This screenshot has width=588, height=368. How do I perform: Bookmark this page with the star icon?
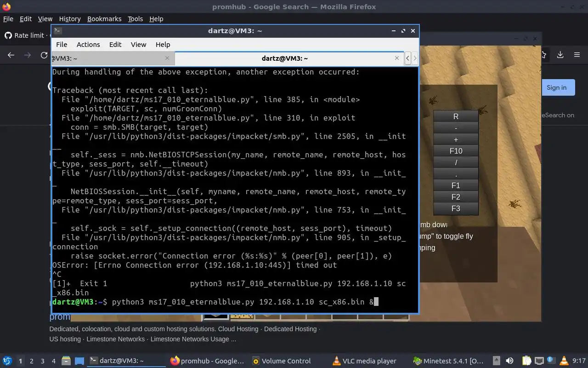544,55
